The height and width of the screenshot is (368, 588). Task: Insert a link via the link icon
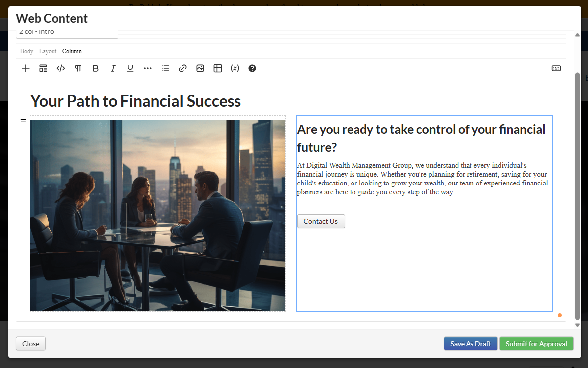183,68
